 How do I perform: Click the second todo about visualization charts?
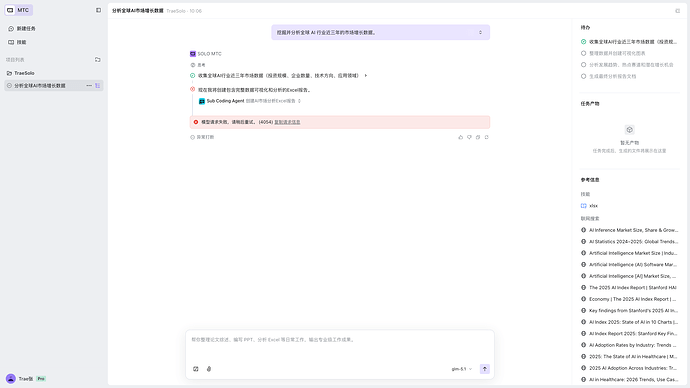pos(613,53)
